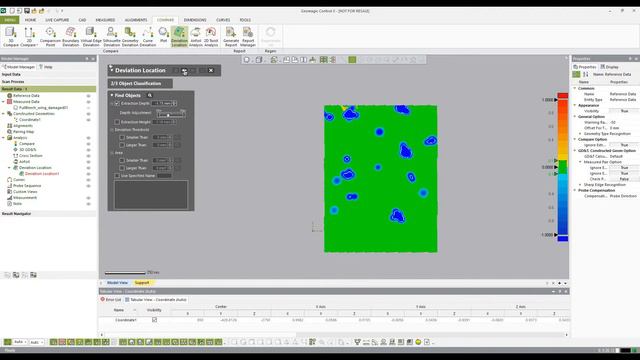Close the Deviation Location dialog
Screen dimensions: 640x360
211,71
